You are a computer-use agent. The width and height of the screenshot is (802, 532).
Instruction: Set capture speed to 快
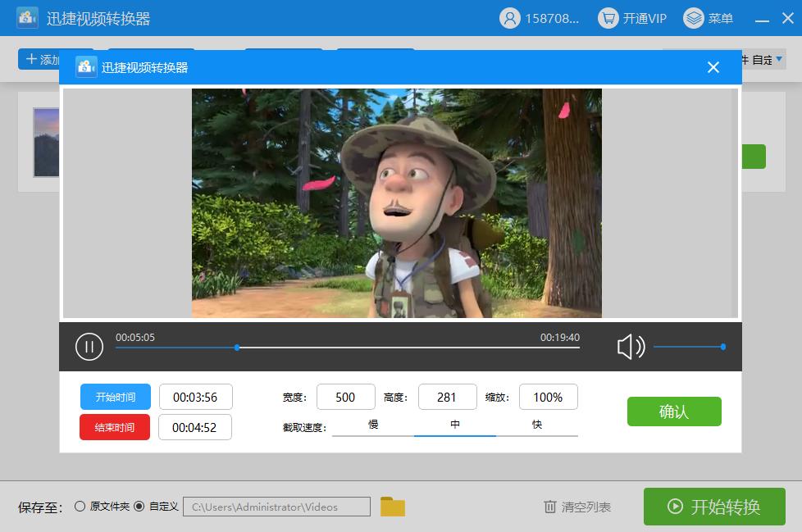(x=537, y=425)
